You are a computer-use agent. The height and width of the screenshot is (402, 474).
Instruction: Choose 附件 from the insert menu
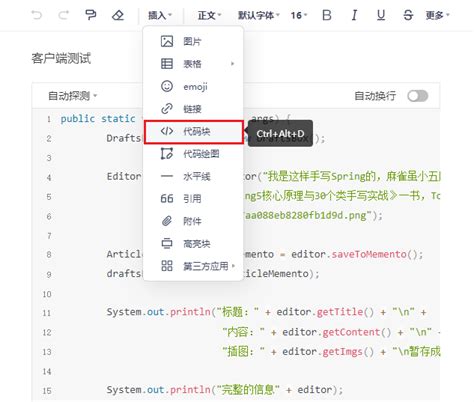tap(193, 221)
